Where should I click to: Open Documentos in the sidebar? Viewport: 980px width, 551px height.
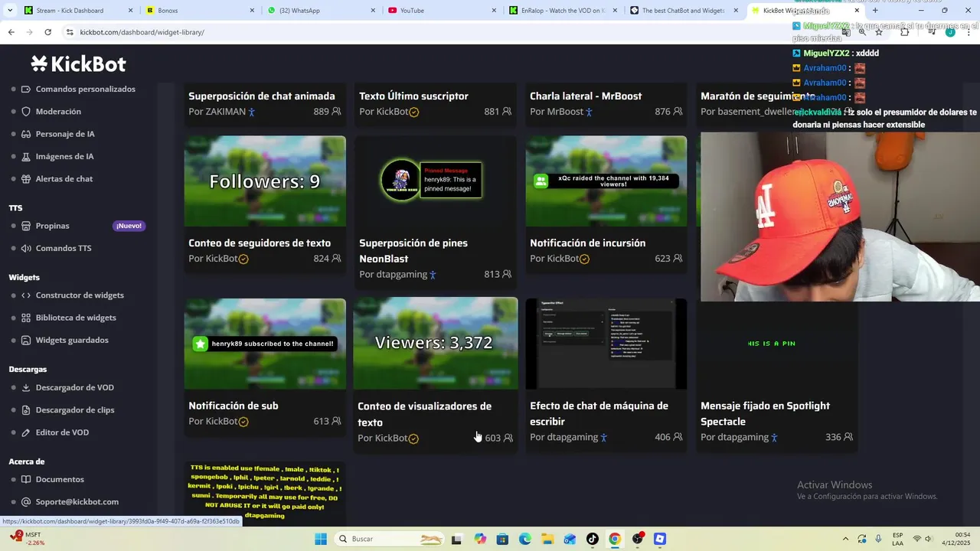[60, 479]
